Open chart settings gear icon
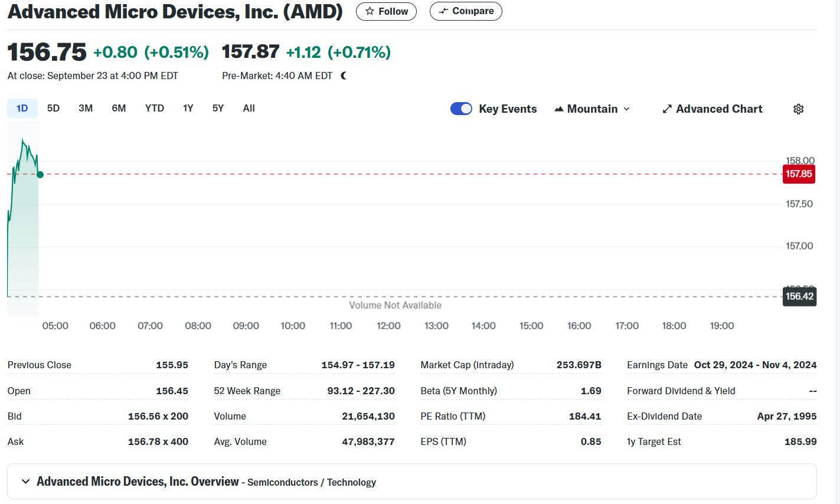This screenshot has height=504, width=840. pyautogui.click(x=798, y=109)
